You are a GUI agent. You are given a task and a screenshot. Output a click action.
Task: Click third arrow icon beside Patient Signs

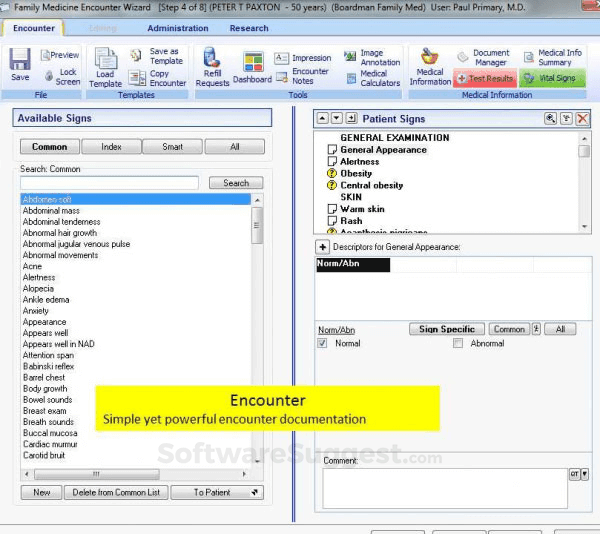[x=351, y=118]
